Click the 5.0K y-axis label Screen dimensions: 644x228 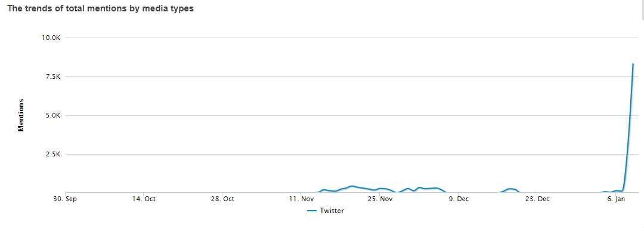pos(53,115)
